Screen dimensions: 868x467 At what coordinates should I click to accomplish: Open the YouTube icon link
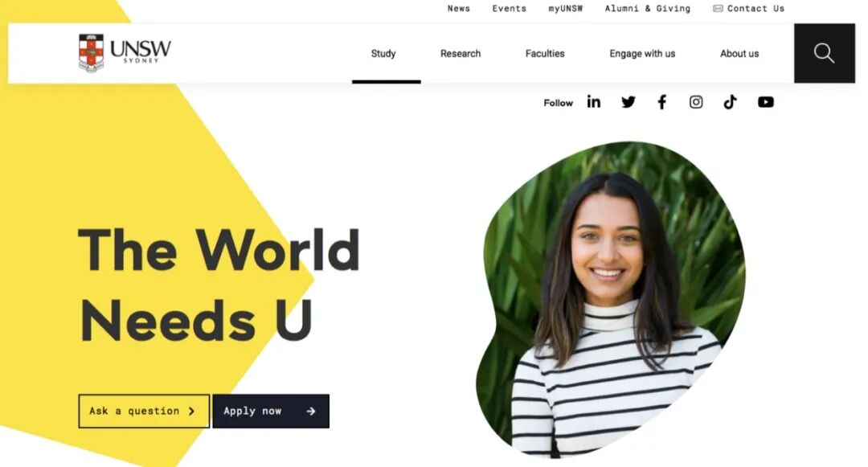click(x=766, y=102)
